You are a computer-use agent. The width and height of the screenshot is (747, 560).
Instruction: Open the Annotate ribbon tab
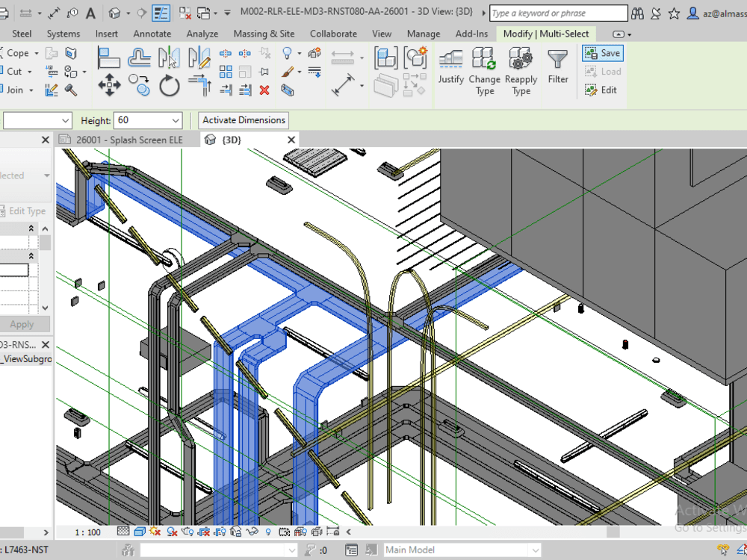pyautogui.click(x=152, y=34)
